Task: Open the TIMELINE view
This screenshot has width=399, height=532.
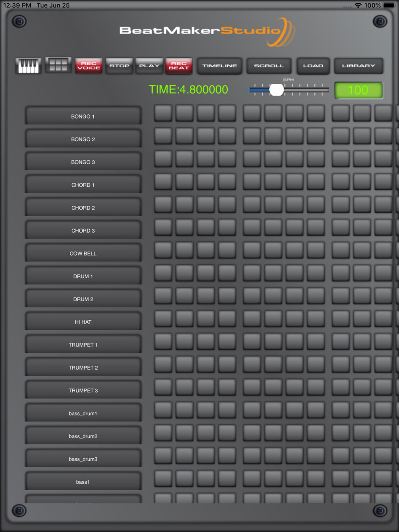Action: (219, 66)
